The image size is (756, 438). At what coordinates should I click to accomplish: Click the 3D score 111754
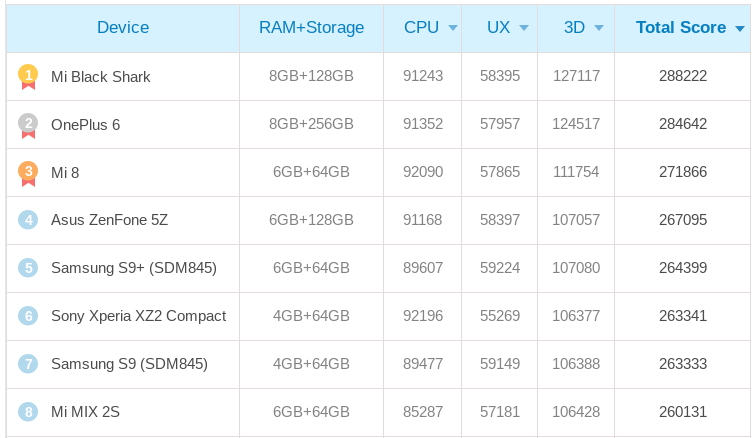click(576, 172)
